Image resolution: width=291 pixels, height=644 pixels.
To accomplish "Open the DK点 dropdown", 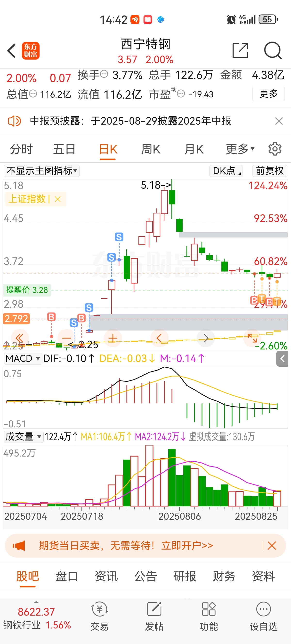I will (226, 171).
